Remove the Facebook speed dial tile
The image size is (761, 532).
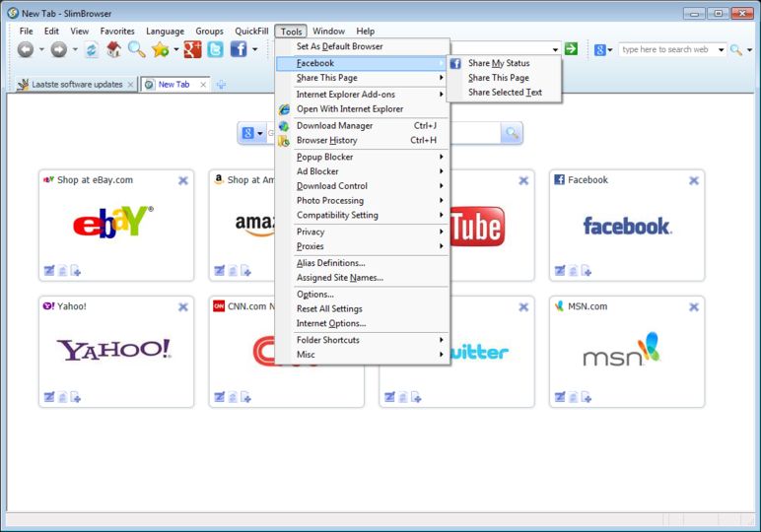pos(694,180)
